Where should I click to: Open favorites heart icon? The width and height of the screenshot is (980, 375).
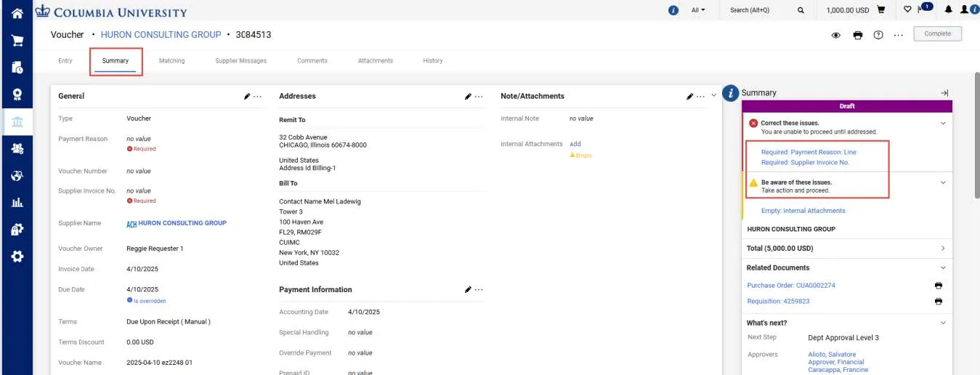pyautogui.click(x=907, y=10)
